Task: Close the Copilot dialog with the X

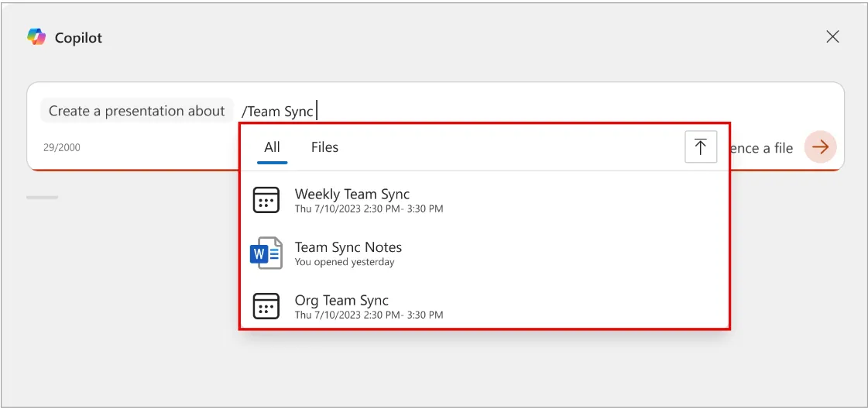Action: [x=832, y=36]
